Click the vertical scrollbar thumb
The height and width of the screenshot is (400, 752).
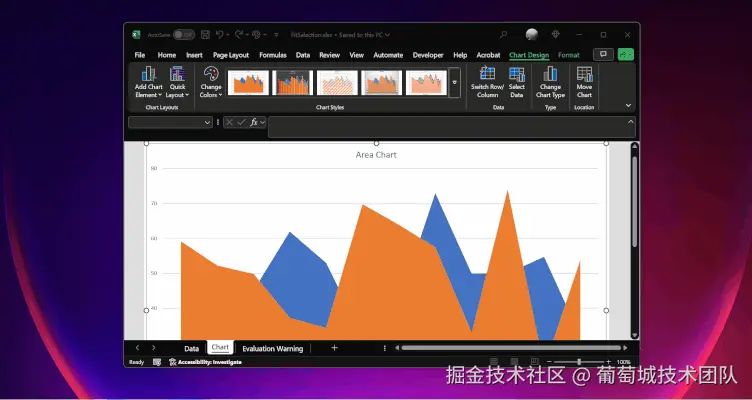point(634,201)
